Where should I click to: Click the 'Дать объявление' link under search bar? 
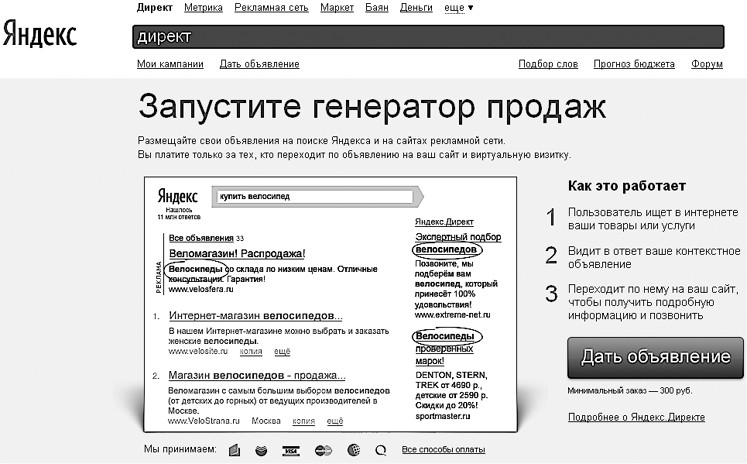click(x=259, y=64)
